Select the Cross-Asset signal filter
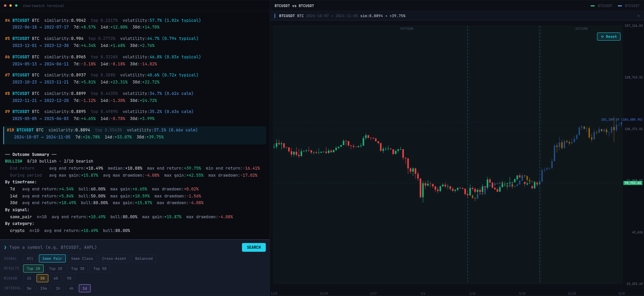The width and height of the screenshot is (644, 296). pyautogui.click(x=114, y=258)
